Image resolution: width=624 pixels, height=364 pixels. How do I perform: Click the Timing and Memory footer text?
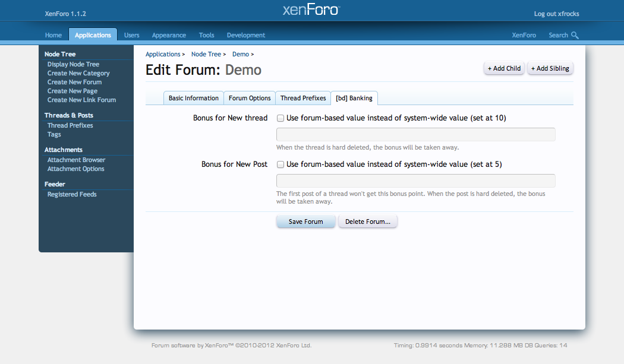coord(480,346)
